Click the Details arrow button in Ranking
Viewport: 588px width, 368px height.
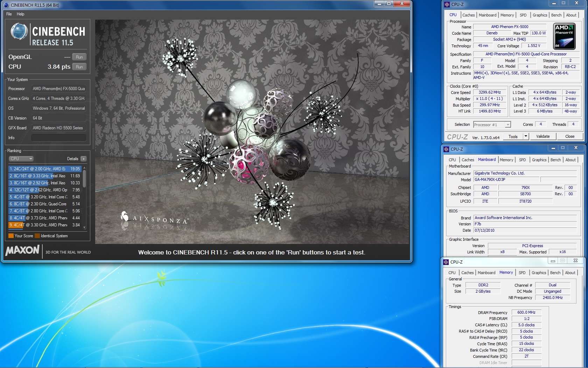tap(83, 159)
